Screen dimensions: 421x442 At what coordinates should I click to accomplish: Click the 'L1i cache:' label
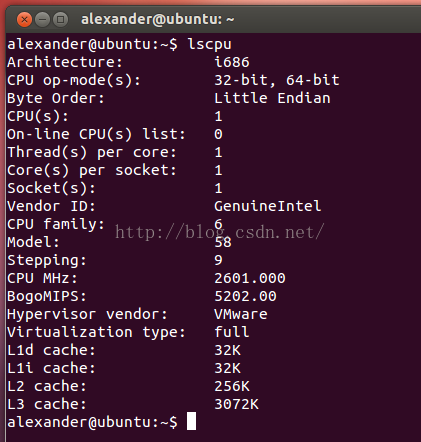tap(51, 368)
